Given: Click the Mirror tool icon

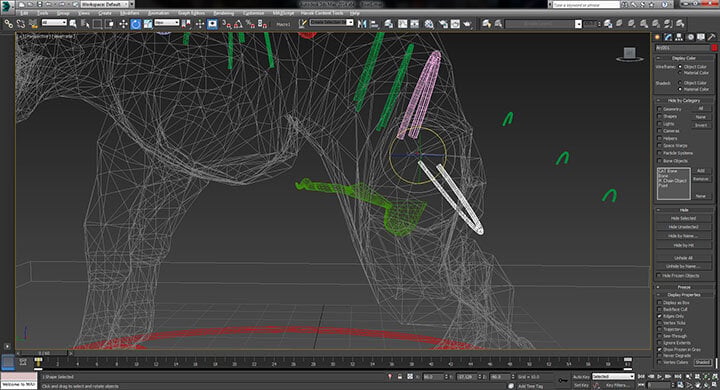Looking at the screenshot, I should pos(362,24).
